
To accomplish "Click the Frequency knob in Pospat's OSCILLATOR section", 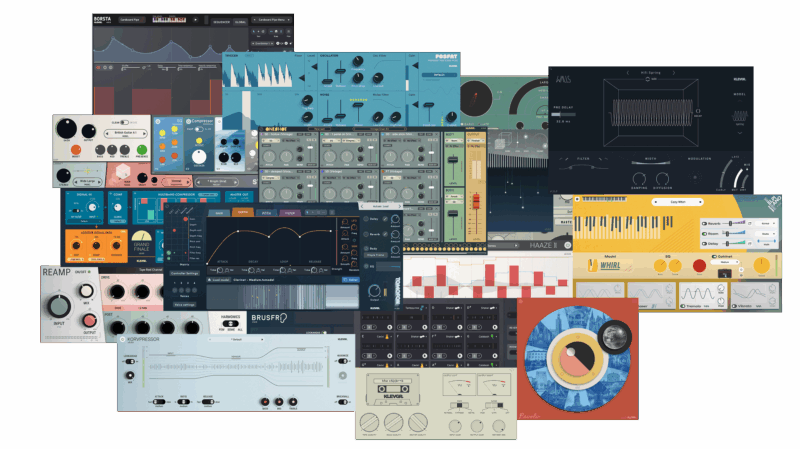I will [358, 62].
